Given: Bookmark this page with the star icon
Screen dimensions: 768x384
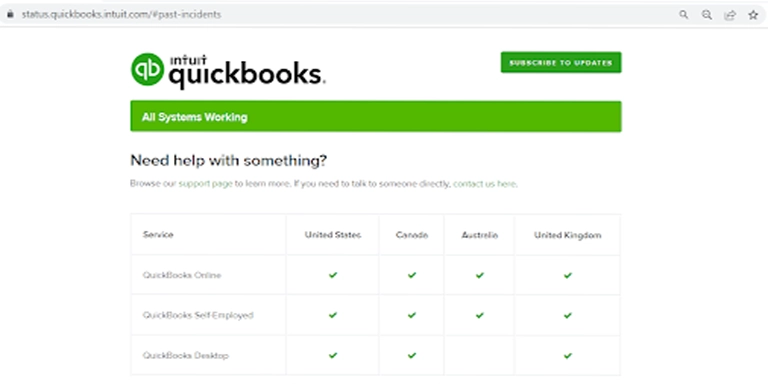Looking at the screenshot, I should (753, 15).
